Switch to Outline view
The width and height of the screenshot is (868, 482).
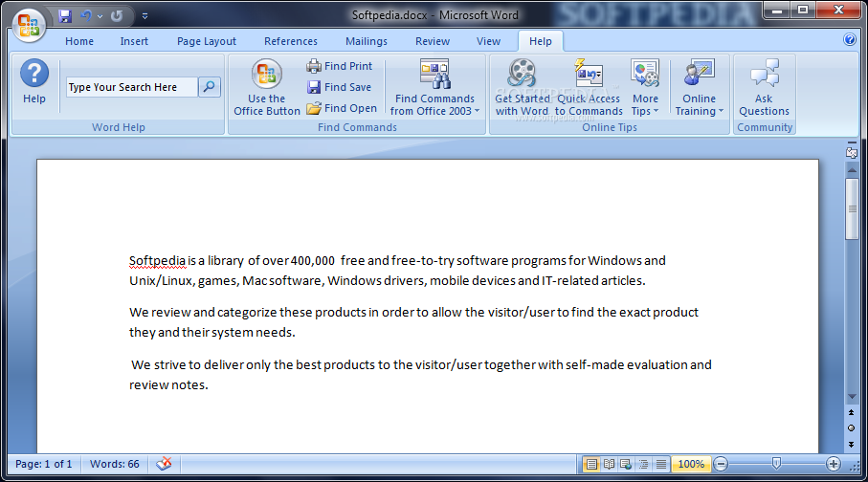644,464
